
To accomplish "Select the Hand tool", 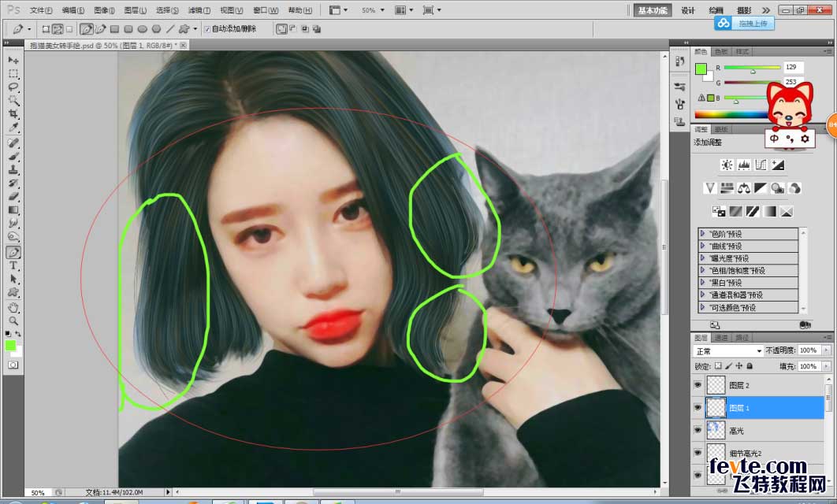I will [x=13, y=307].
